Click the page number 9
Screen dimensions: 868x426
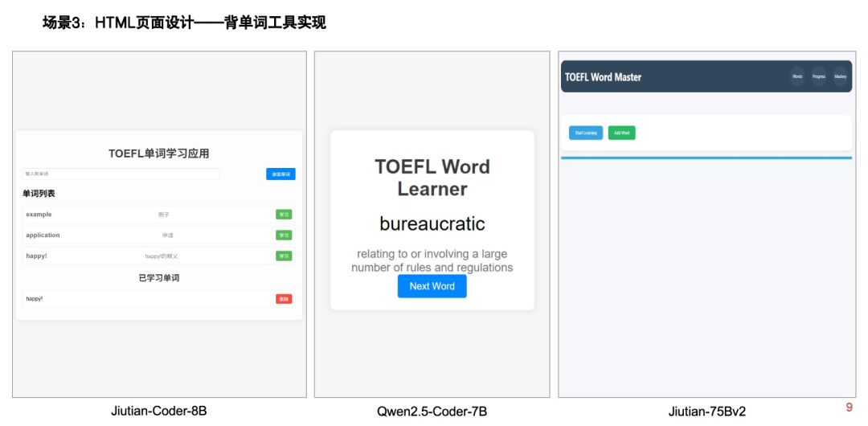850,408
